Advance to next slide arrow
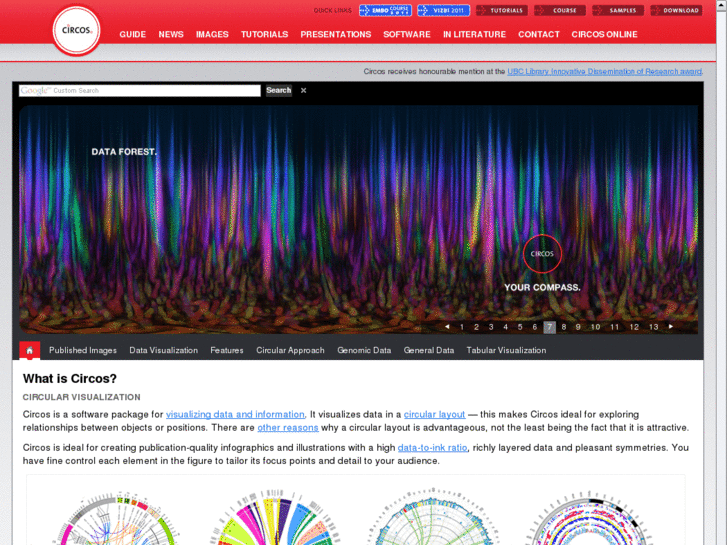The width and height of the screenshot is (727, 545). click(x=671, y=327)
